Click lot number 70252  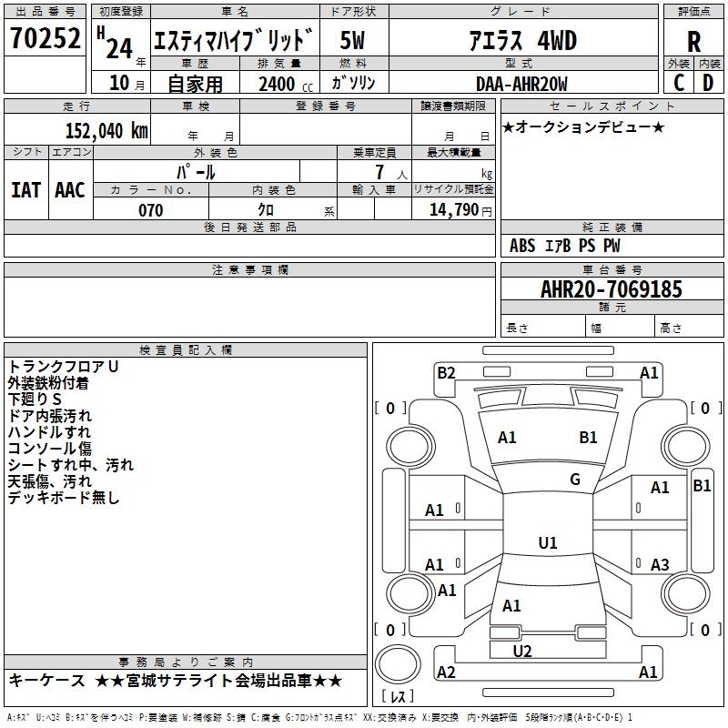pyautogui.click(x=45, y=37)
